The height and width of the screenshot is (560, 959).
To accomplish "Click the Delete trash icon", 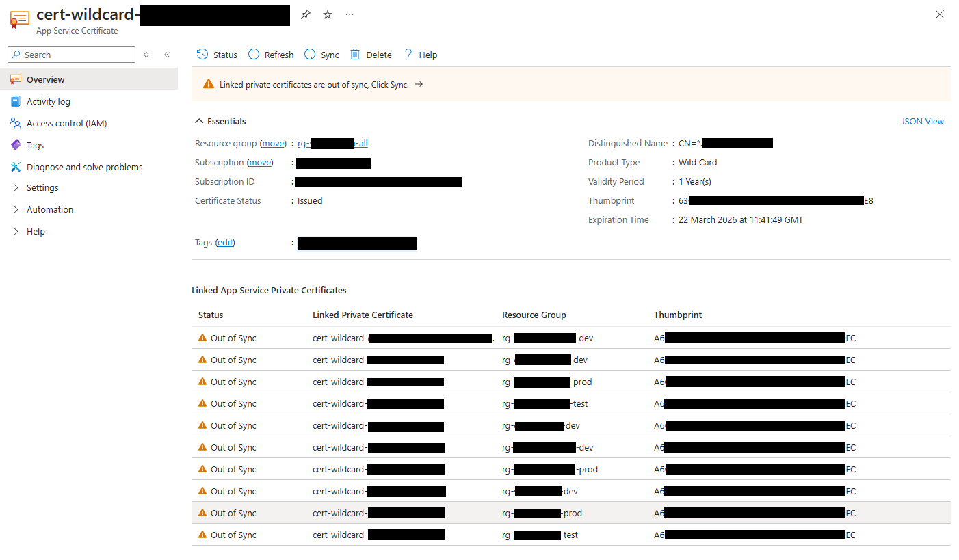I will [355, 55].
